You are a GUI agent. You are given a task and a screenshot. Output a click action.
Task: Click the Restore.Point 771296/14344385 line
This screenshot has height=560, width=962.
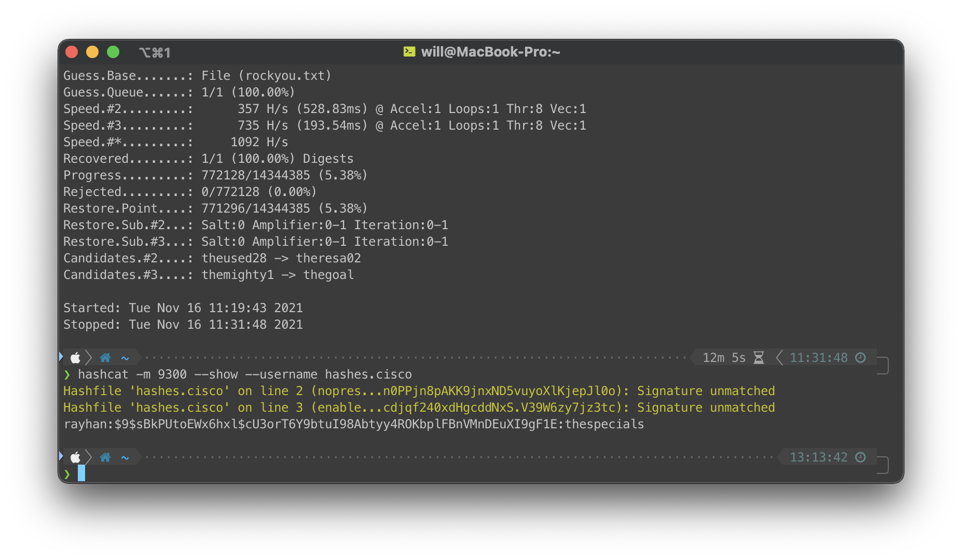(x=215, y=208)
